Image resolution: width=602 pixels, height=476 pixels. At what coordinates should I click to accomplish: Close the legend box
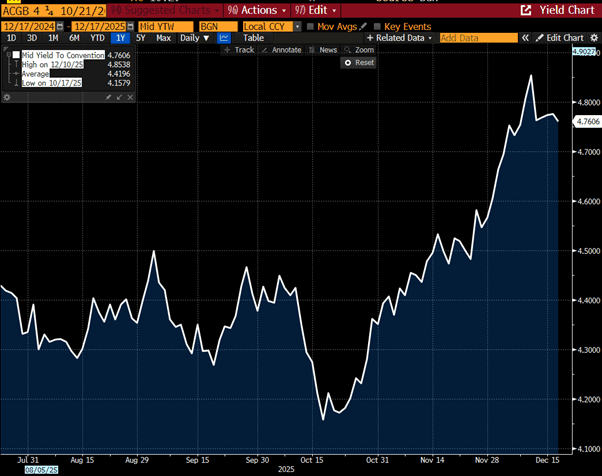pos(130,98)
